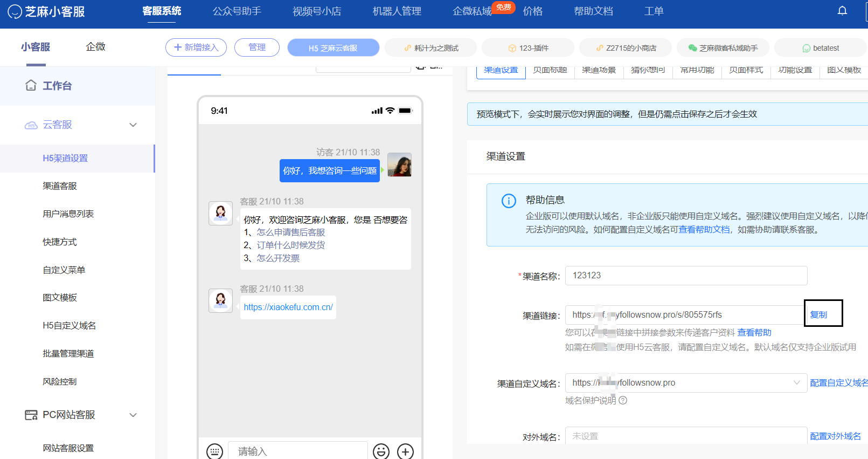Click the PC网站客服 window icon
The width and height of the screenshot is (868, 459).
[x=31, y=415]
